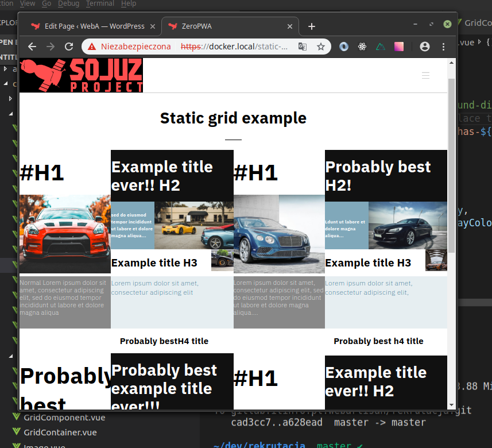This screenshot has height=448, width=492.
Task: Click the 'Static grid example' heading
Action: 233,118
